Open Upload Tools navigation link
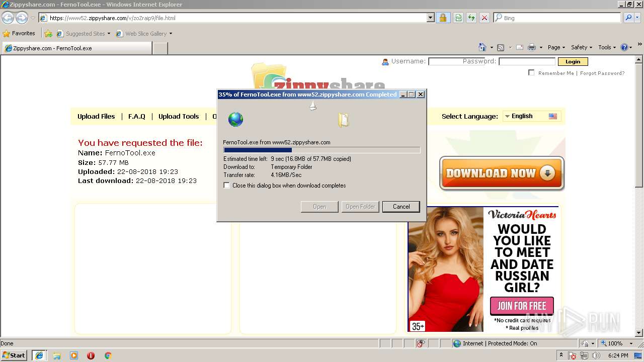Viewport: 644px width, 362px height. pyautogui.click(x=179, y=116)
